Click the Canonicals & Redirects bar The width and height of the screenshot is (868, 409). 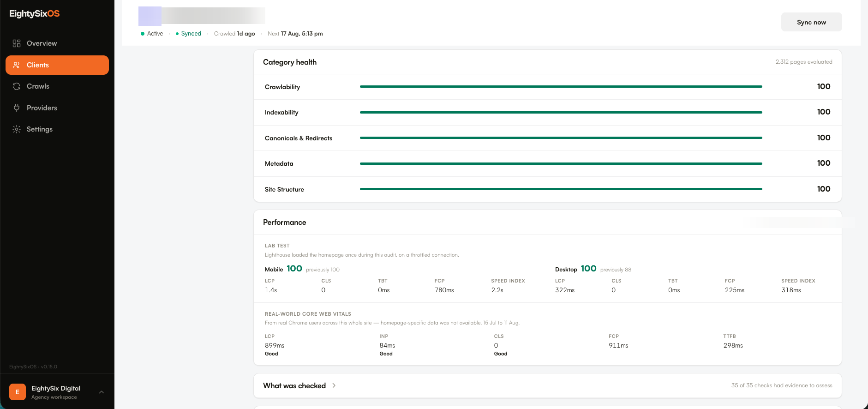click(561, 138)
